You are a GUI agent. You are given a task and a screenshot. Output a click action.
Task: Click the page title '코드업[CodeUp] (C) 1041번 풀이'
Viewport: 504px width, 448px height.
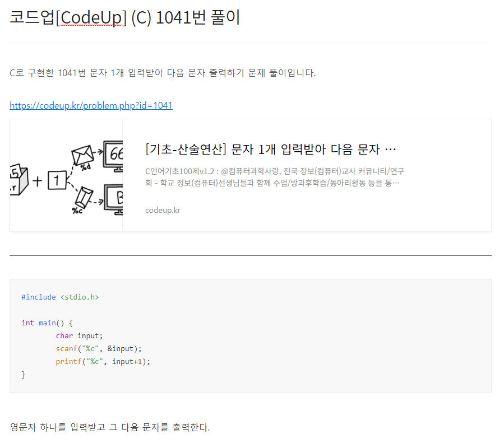click(x=124, y=17)
